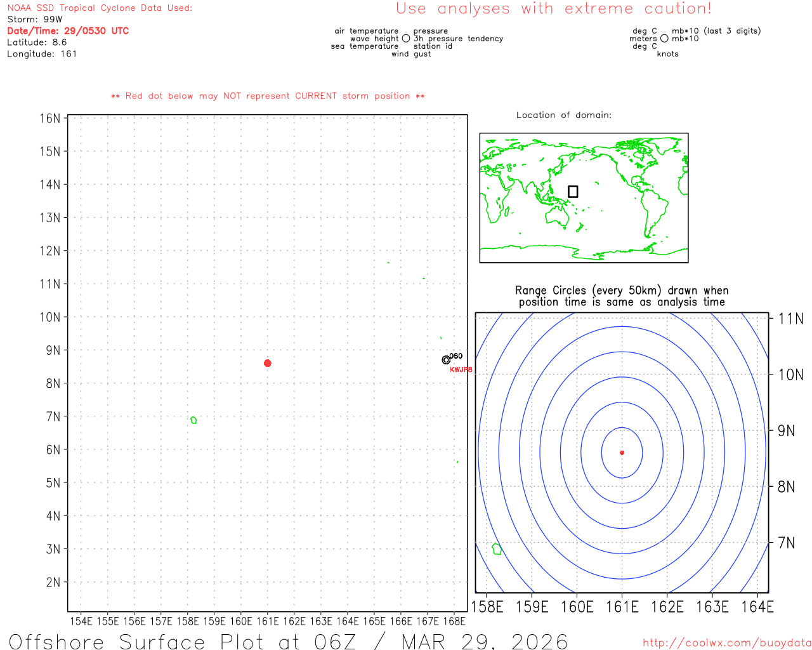
Task: Click the Storm: 99W text
Action: (35, 20)
